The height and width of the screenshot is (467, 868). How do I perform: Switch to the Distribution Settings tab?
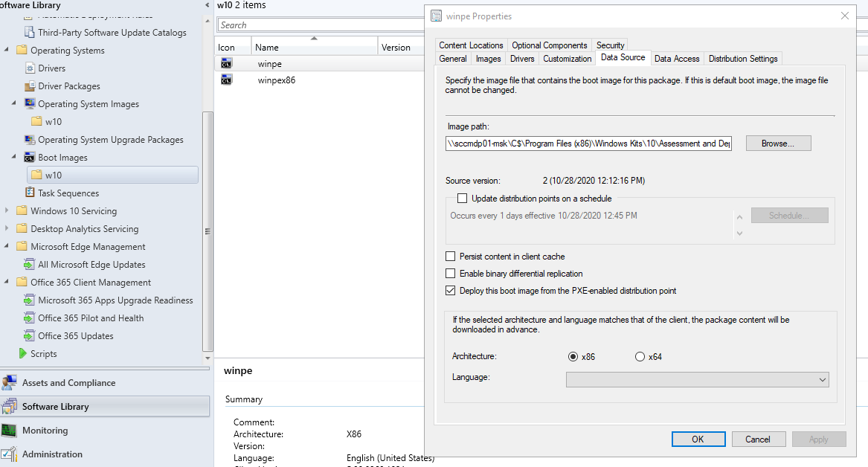coord(743,59)
